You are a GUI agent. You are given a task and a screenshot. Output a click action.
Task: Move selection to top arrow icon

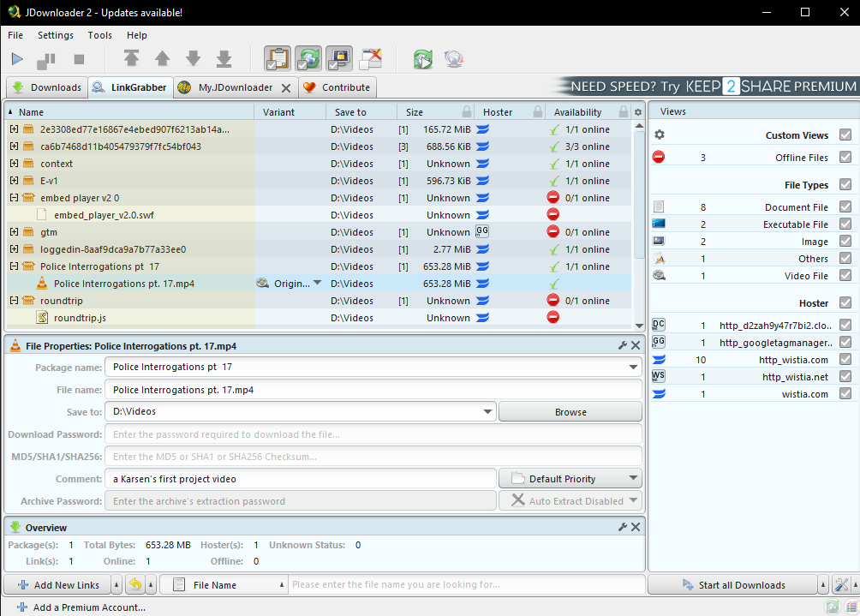point(131,58)
